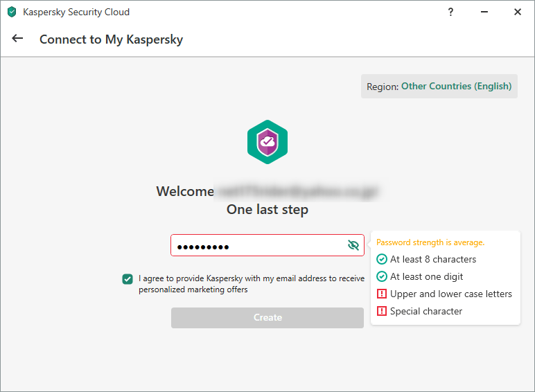Click the 'Special character' requirement text
Screen dimensions: 535x392
pyautogui.click(x=426, y=311)
